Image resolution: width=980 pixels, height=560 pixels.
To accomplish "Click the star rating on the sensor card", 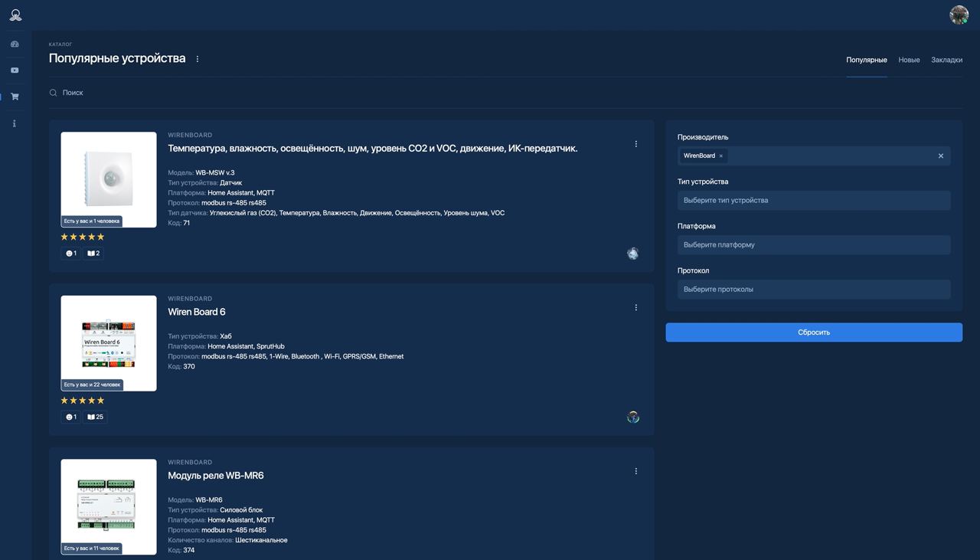I will pos(83,237).
